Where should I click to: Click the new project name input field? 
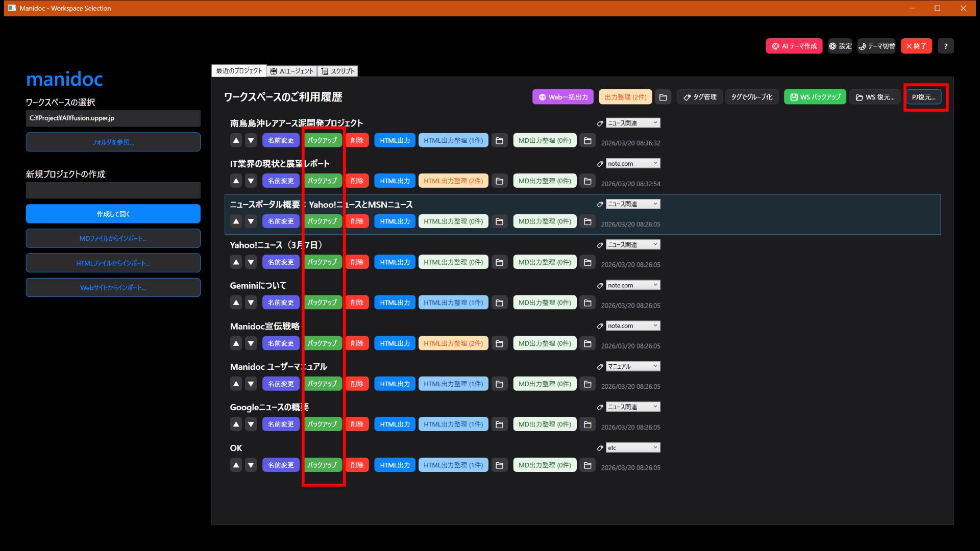click(x=113, y=190)
